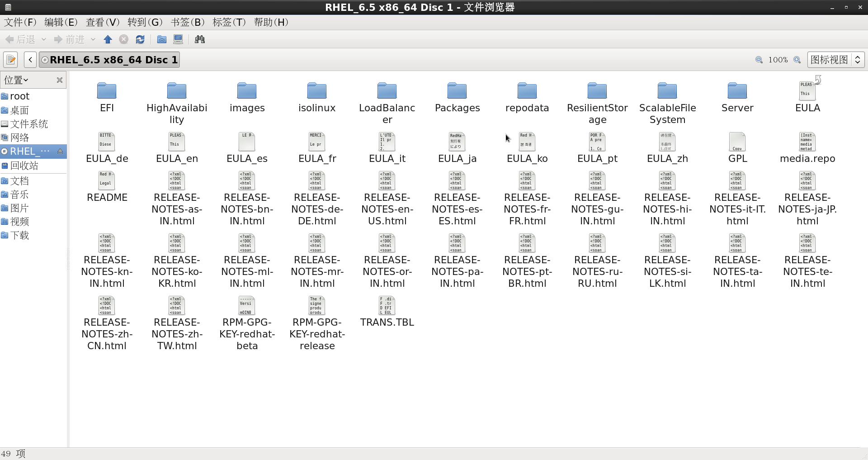Select the media.repo file
Screen dimensions: 868x460
tap(807, 148)
